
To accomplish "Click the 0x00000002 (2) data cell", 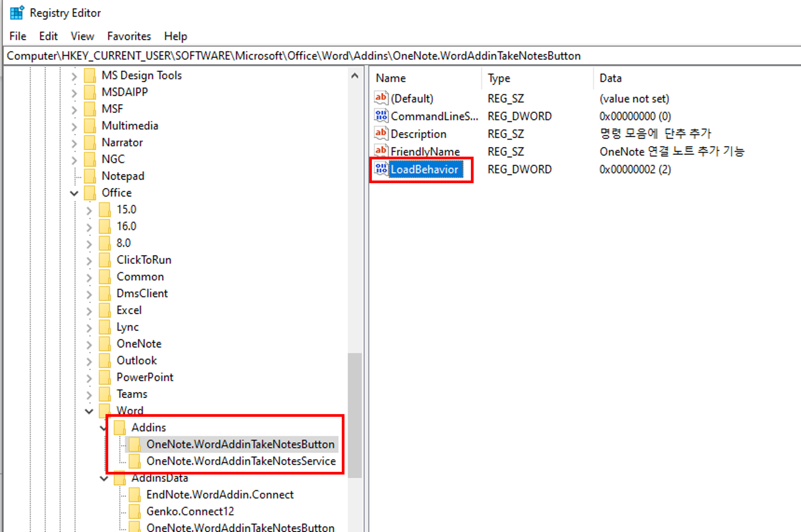I will pyautogui.click(x=635, y=169).
